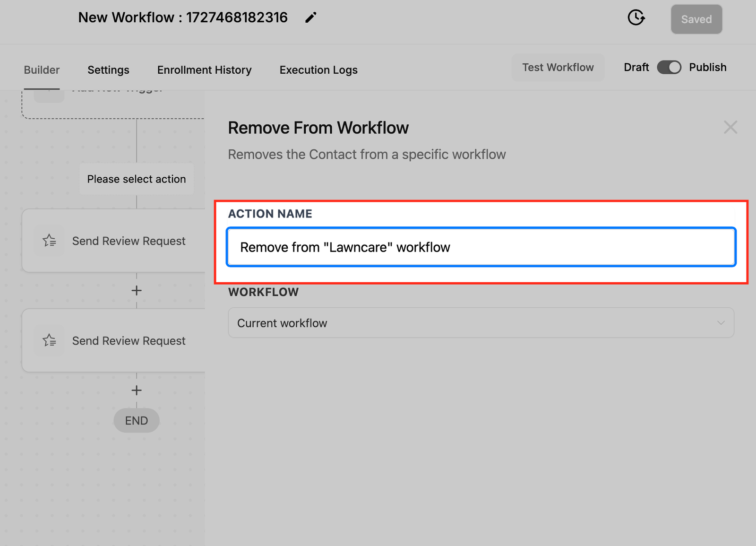Switch to the Settings tab
Screen dimensions: 756x546
(108, 70)
